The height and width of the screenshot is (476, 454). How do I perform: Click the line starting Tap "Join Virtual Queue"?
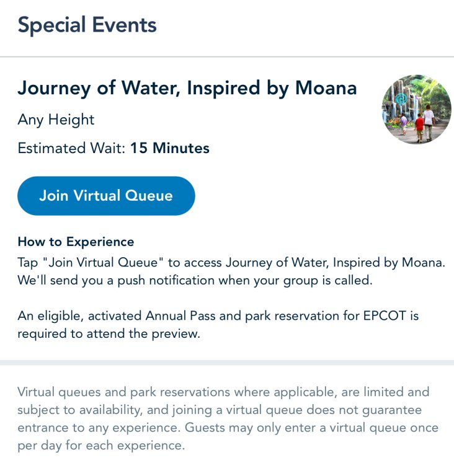click(231, 262)
